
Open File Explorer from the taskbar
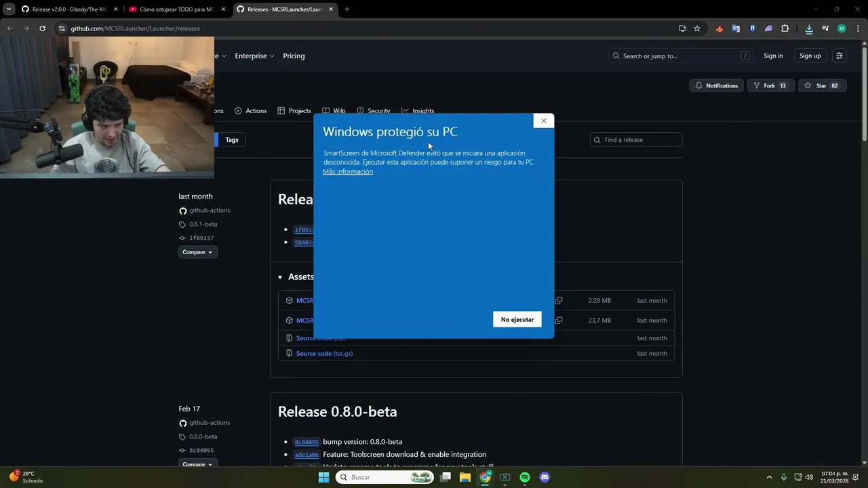(465, 477)
